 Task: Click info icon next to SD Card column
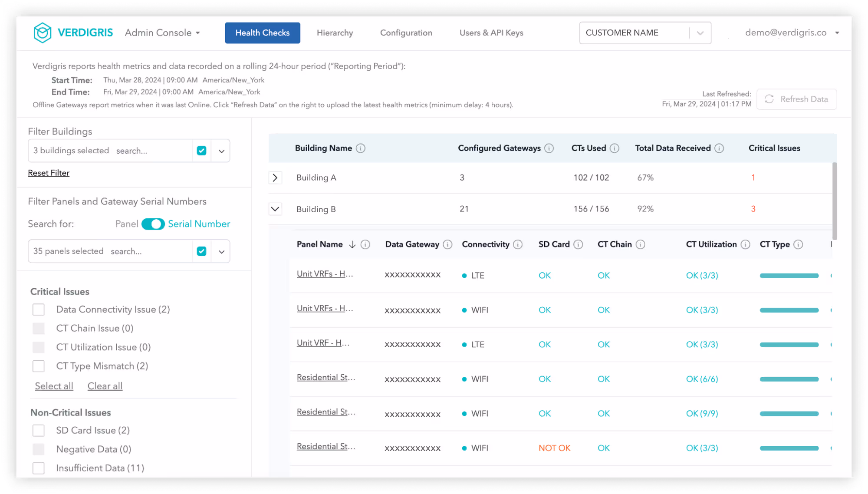point(578,245)
